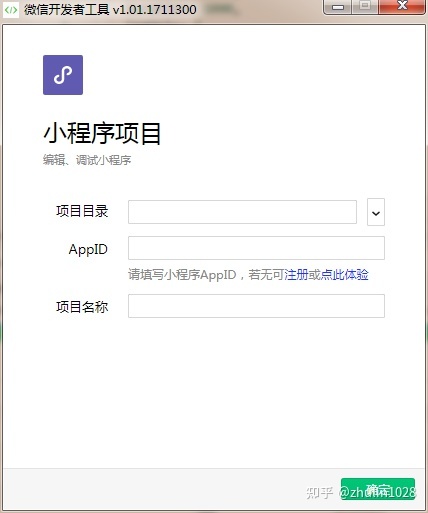Focus the 项目目录 input field
Image resolution: width=428 pixels, height=513 pixels.
click(x=242, y=212)
